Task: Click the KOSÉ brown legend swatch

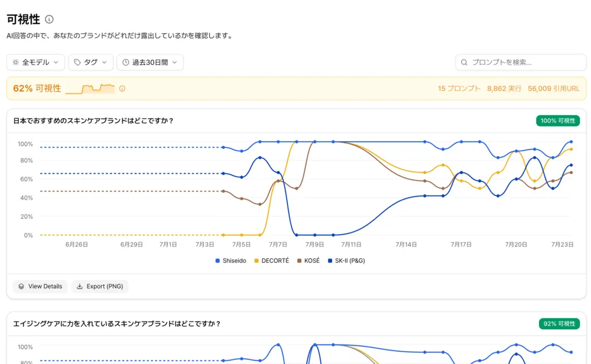Action: point(299,261)
